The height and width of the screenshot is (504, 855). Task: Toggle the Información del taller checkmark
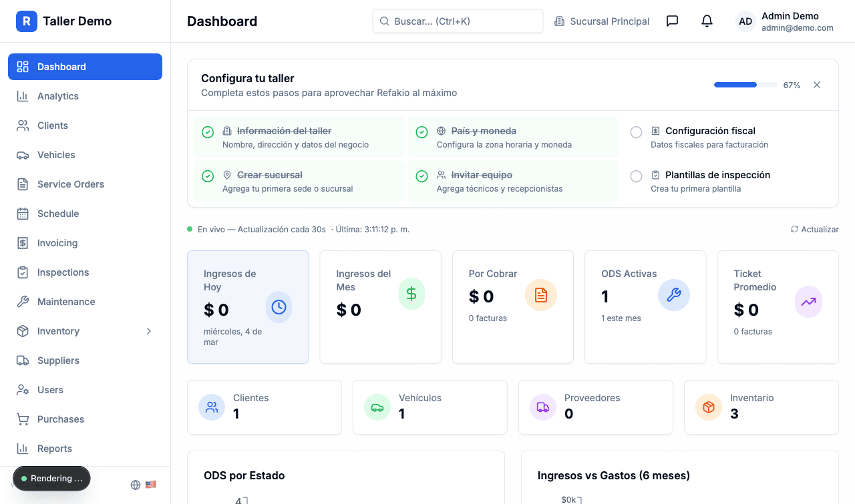coord(208,132)
